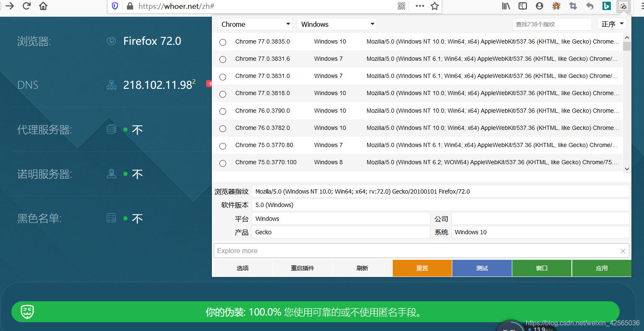This screenshot has height=331, width=644.
Task: Click the green 应用 apply button
Action: pyautogui.click(x=602, y=268)
